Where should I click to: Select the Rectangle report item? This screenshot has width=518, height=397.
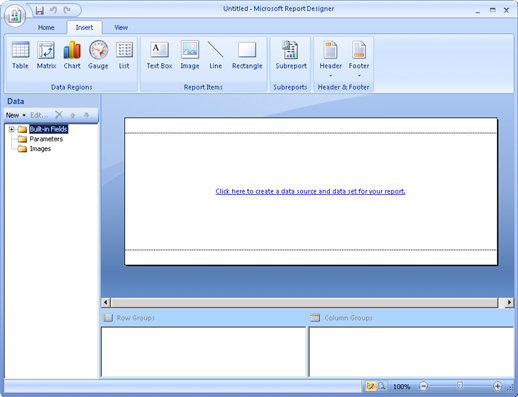[247, 55]
